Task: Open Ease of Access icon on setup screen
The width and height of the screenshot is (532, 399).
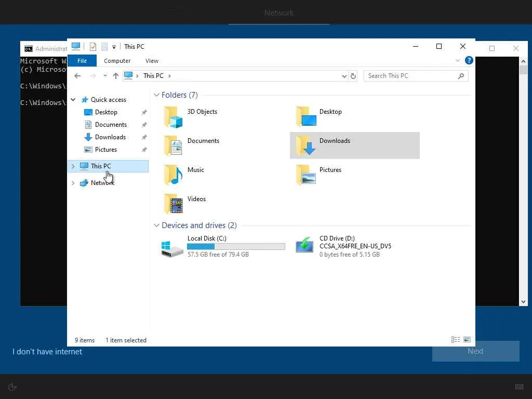Action: point(12,387)
